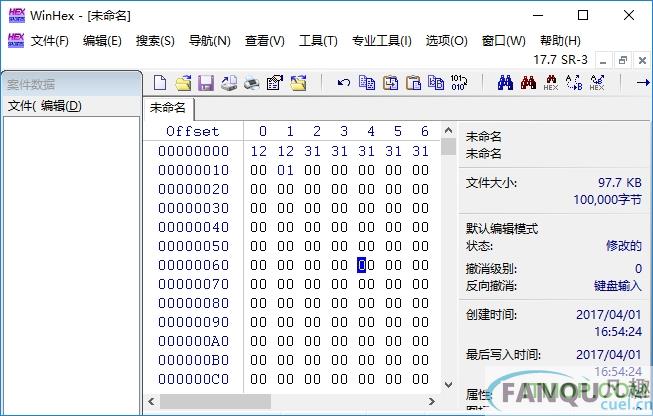Click offset label 00000080

click(193, 303)
